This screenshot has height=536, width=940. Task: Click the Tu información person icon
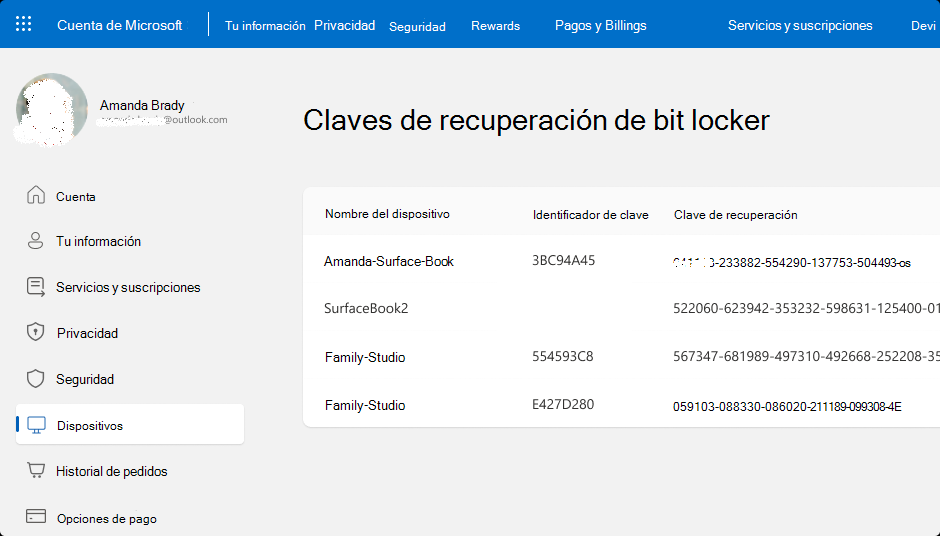tap(35, 240)
